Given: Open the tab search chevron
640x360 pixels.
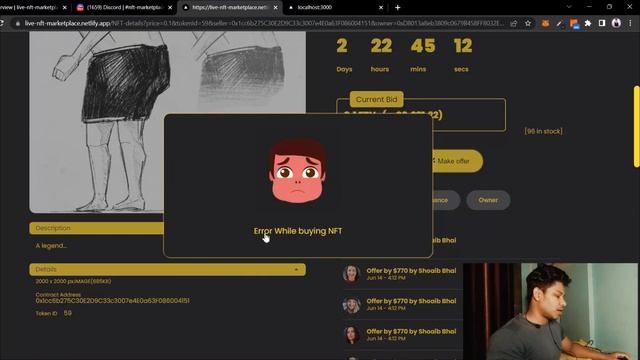Looking at the screenshot, I should pos(569,7).
